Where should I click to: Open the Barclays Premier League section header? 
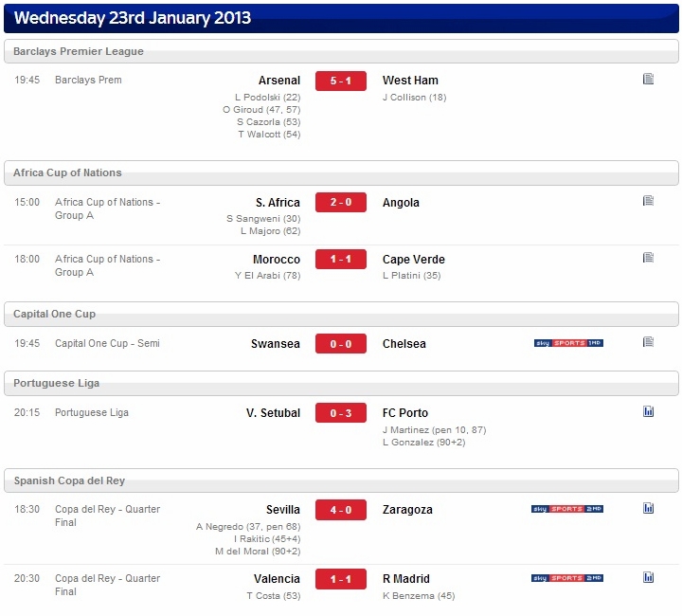(341, 51)
